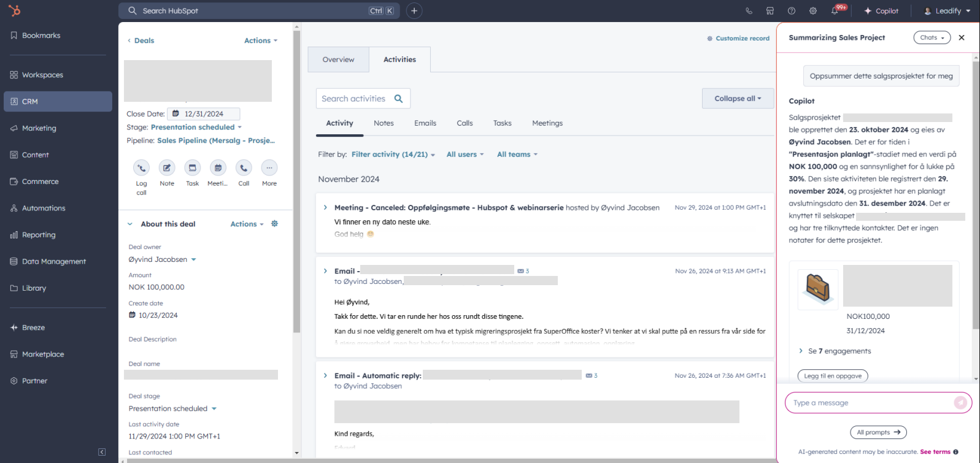The width and height of the screenshot is (980, 463).
Task: Click the plus quick-create button beside search
Action: pos(414,11)
